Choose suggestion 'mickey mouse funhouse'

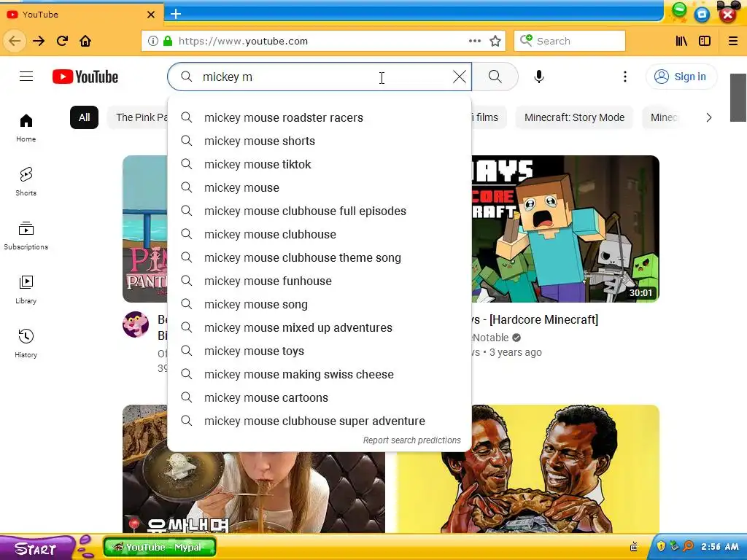point(320,281)
